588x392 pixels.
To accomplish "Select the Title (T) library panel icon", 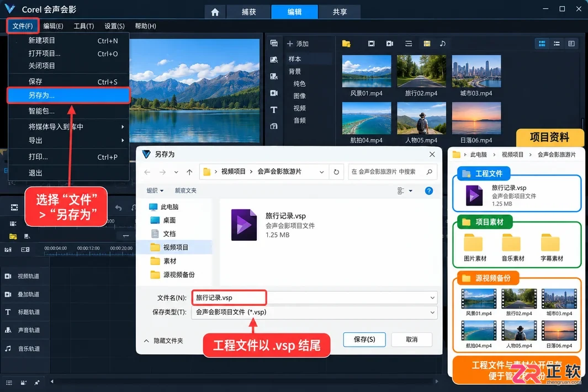I will coord(274,110).
